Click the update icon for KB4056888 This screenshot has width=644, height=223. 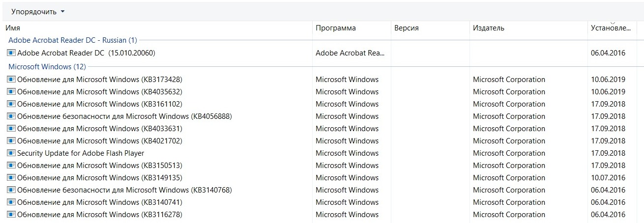pyautogui.click(x=11, y=116)
